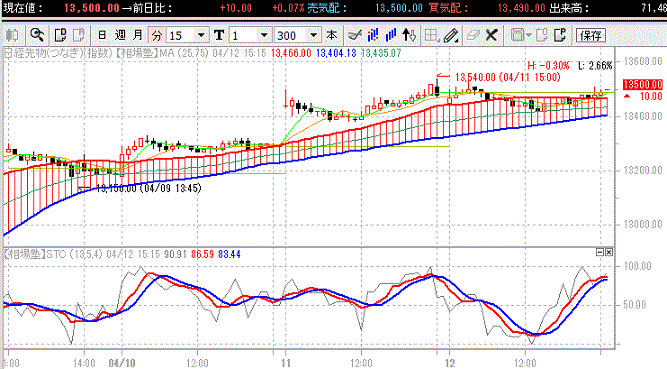Viewport: 667px width, 369px height.
Task: Click the document P template icon
Action: click(x=560, y=35)
